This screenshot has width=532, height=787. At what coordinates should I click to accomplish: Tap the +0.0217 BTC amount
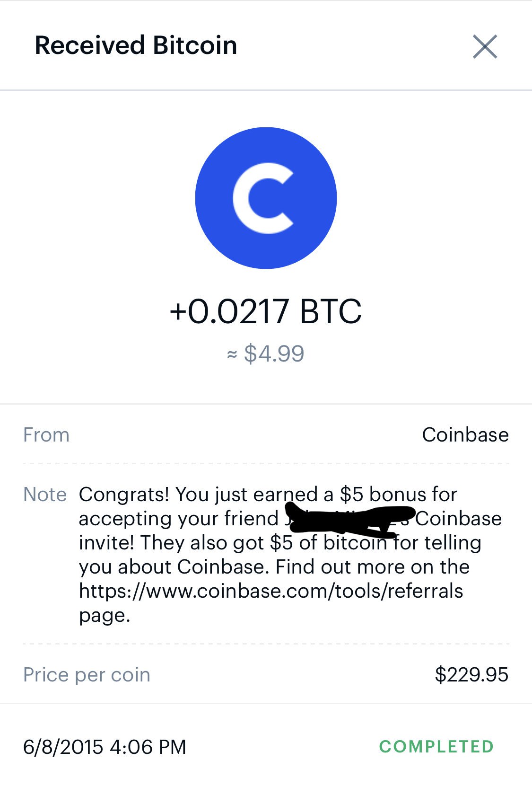point(266,311)
